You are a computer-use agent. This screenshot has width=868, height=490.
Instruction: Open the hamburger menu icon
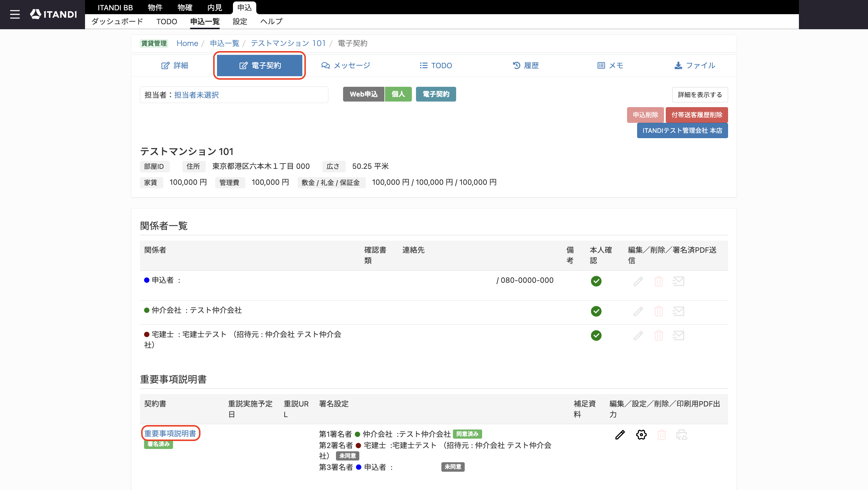tap(15, 14)
